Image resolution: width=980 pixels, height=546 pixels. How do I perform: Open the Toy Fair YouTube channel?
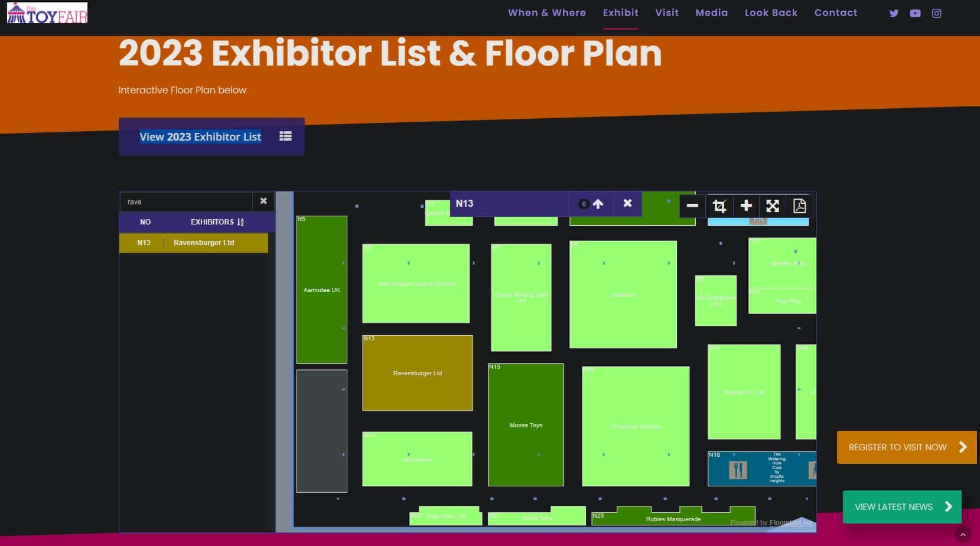[915, 13]
